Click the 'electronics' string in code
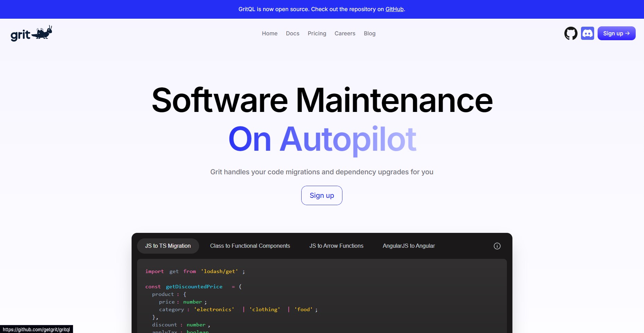 pos(214,309)
